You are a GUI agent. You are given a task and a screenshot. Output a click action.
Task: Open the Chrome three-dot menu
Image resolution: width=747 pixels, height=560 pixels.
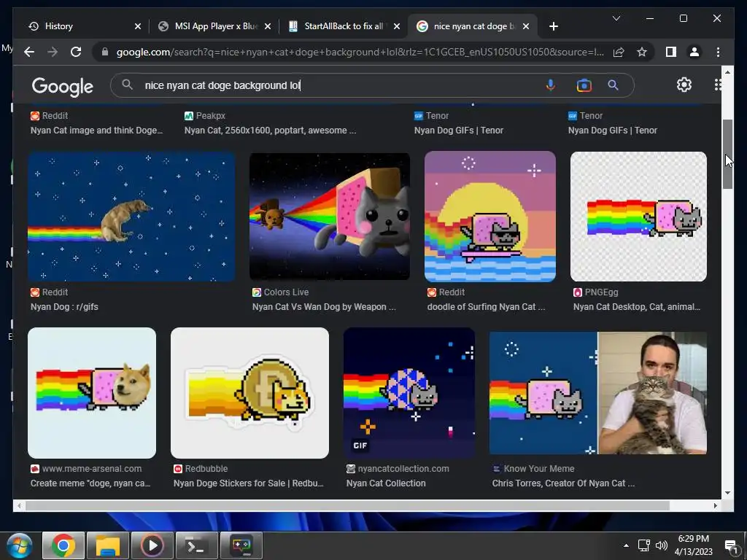718,52
